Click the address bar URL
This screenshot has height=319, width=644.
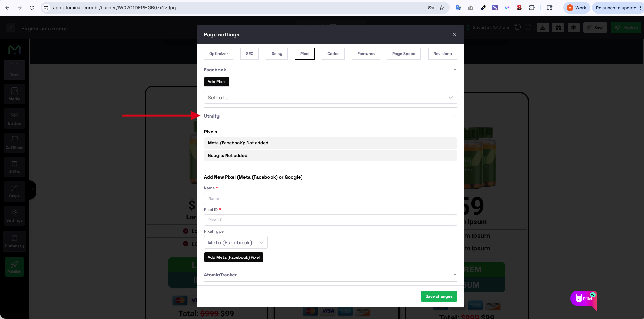tap(114, 8)
